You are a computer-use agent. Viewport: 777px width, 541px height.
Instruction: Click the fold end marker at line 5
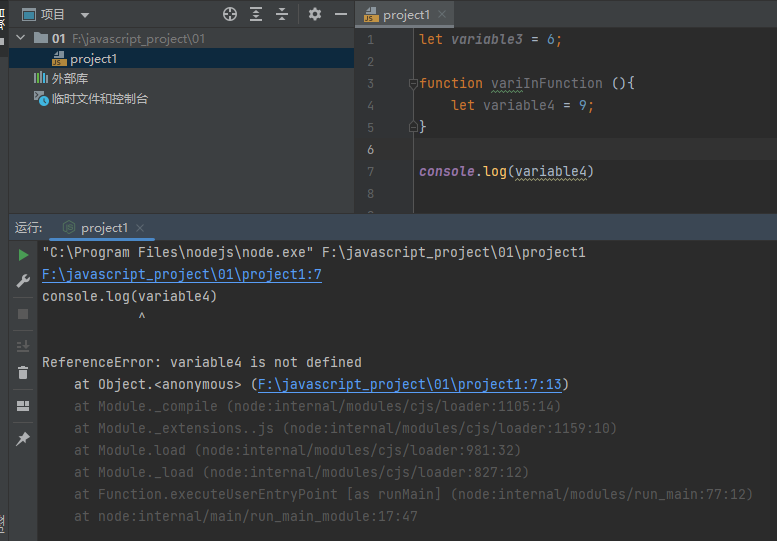pos(413,127)
